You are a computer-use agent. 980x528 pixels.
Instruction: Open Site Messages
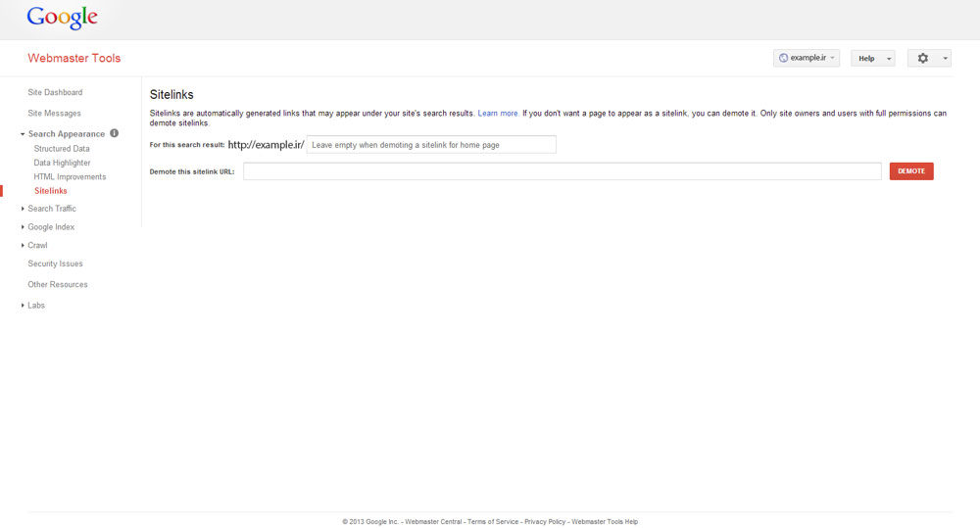coord(54,113)
